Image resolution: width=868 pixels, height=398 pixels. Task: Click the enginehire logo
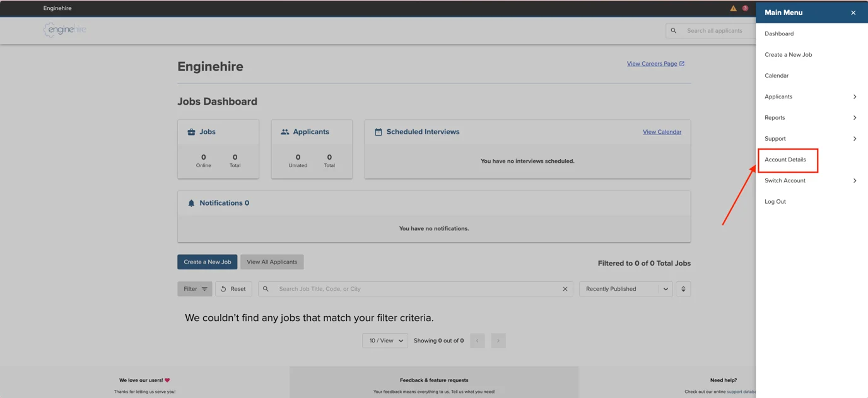point(65,30)
